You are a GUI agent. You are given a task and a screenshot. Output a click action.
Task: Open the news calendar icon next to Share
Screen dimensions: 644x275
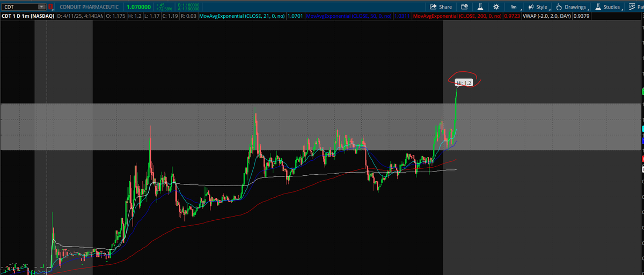click(x=465, y=7)
